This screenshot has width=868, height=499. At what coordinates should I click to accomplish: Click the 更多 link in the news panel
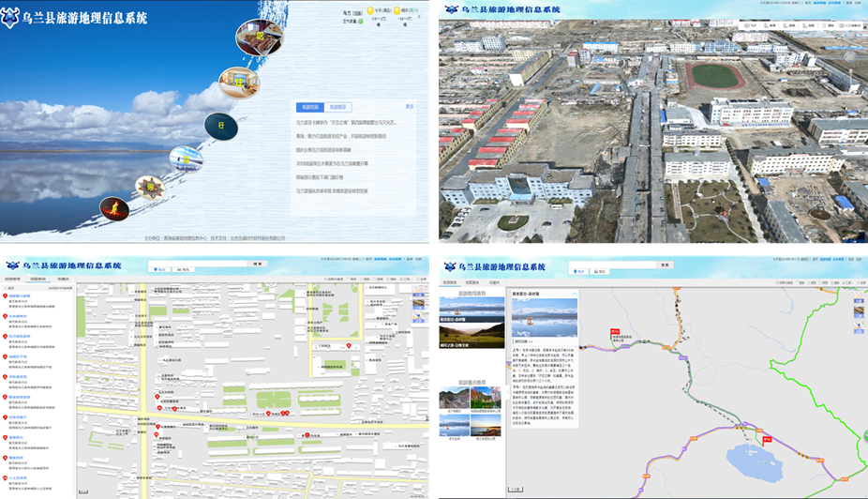[409, 107]
